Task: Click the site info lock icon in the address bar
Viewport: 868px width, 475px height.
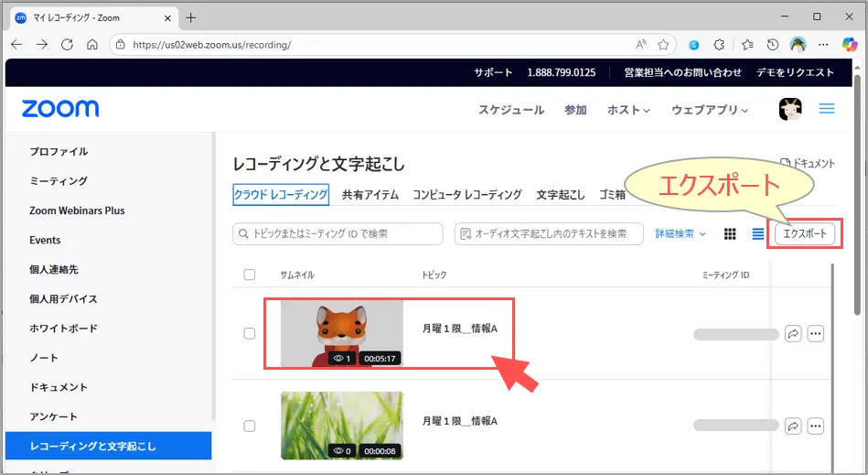Action: 120,45
